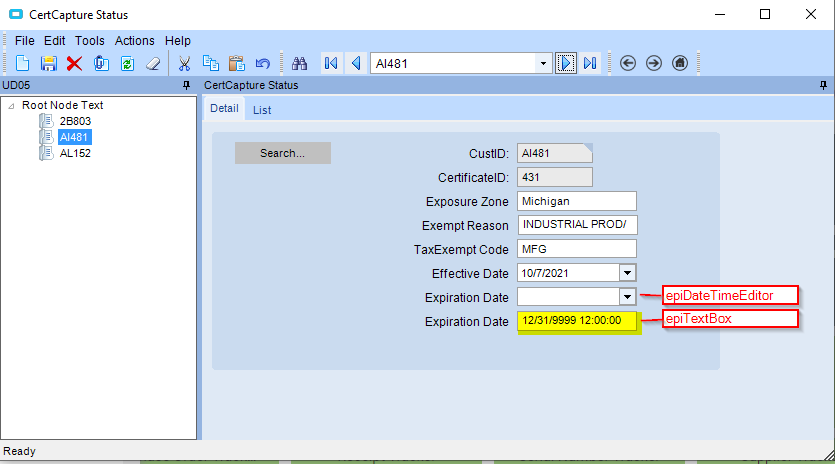
Task: Copy using the toolbar copy icon
Action: pyautogui.click(x=211, y=63)
